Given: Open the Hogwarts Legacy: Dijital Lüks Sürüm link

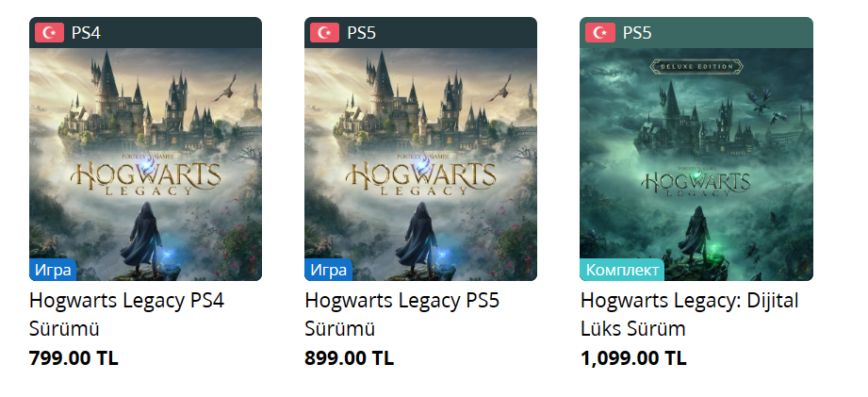Looking at the screenshot, I should [x=689, y=314].
